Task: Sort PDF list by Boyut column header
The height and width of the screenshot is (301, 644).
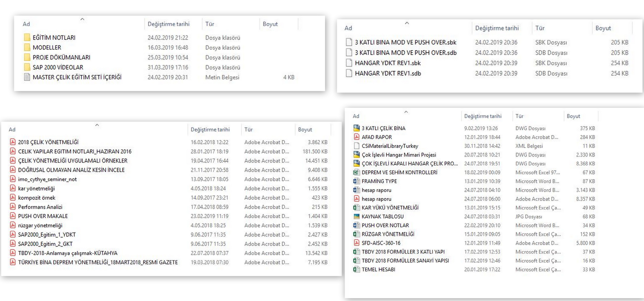Action: [x=305, y=129]
